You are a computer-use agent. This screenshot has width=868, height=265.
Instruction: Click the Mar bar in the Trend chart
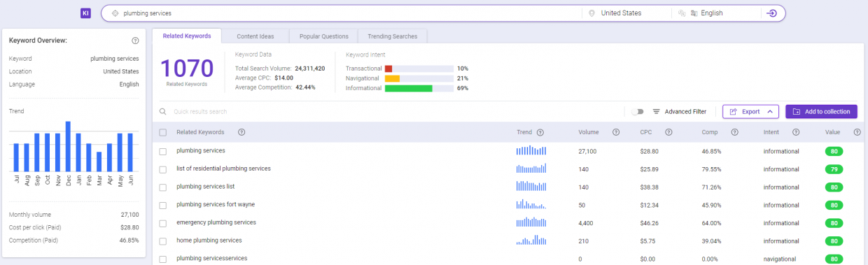pos(99,162)
